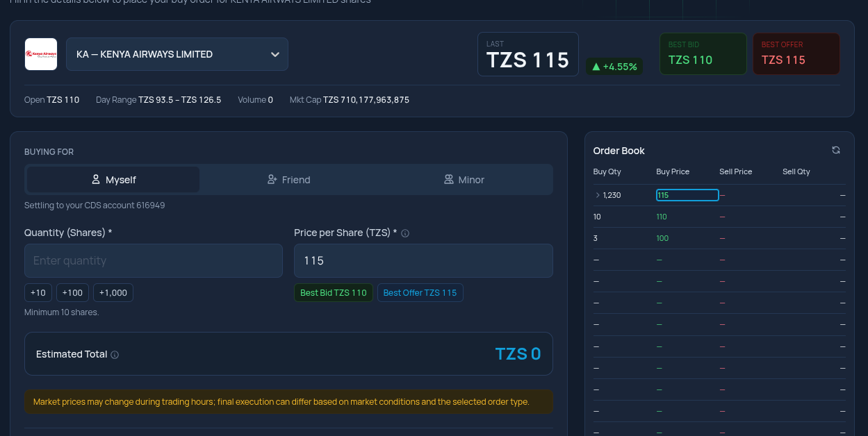
Task: Click the info icon beside Estimated Total
Action: click(x=115, y=355)
